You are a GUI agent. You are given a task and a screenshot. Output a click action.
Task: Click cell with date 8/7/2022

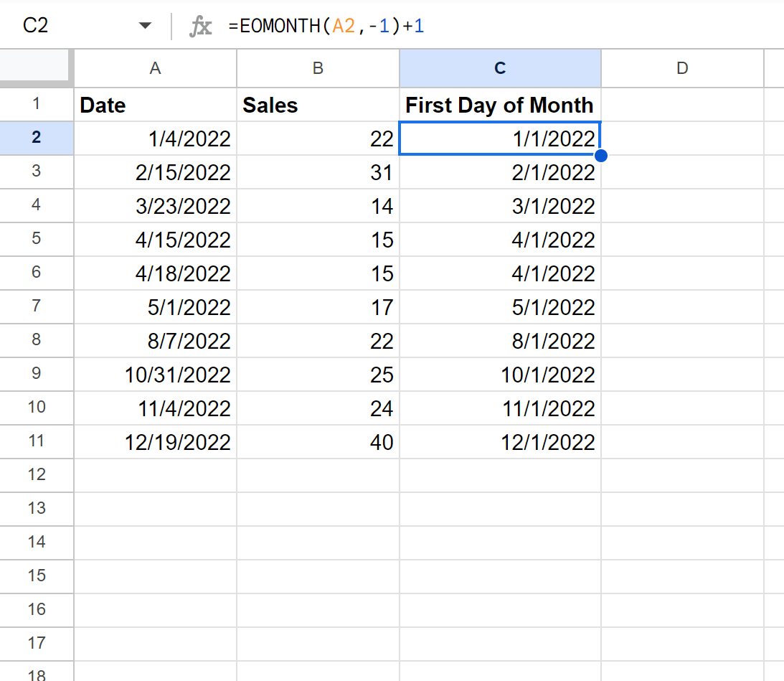pyautogui.click(x=155, y=341)
